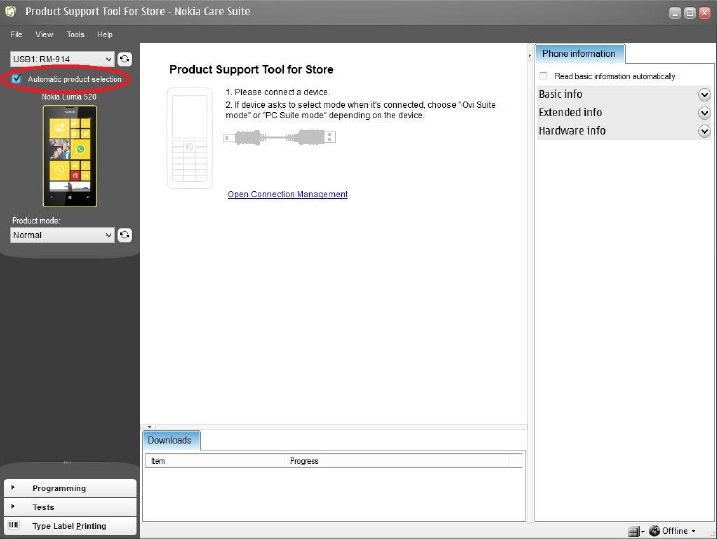Screen dimensions: 717x539
Task: Open the Offline status dropdown
Action: tap(694, 531)
